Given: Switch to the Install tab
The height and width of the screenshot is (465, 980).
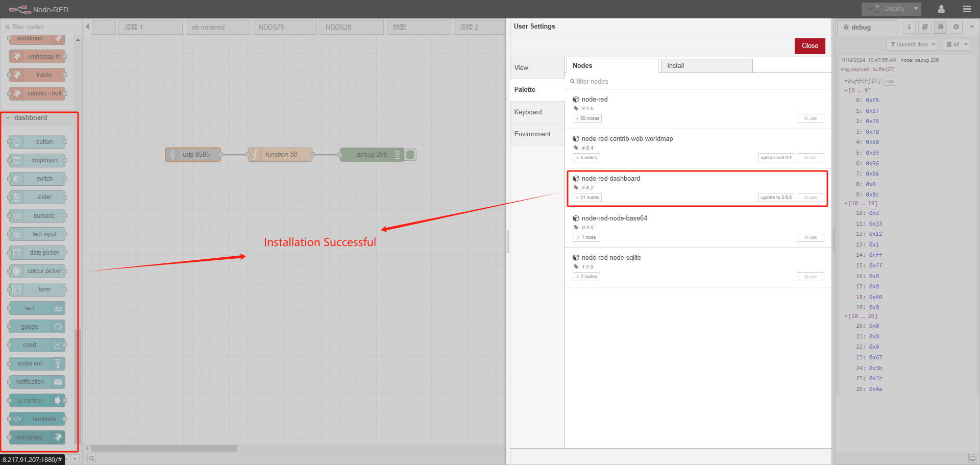Looking at the screenshot, I should [x=706, y=66].
